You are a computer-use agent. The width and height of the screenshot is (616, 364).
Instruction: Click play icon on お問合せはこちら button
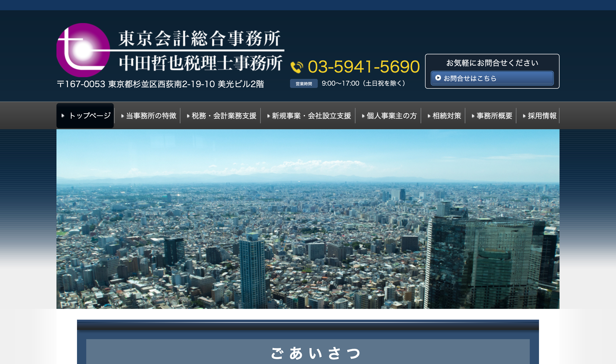click(438, 78)
